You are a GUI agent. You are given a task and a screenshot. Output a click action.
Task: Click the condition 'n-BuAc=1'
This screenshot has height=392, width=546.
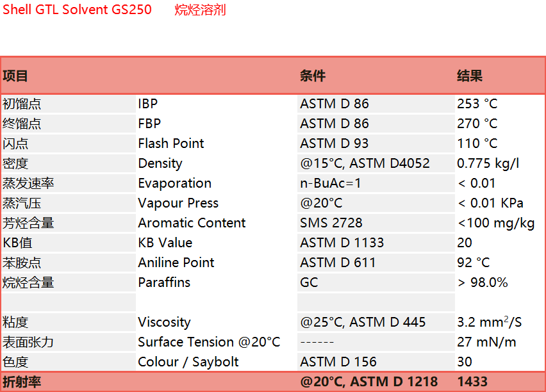pos(331,183)
